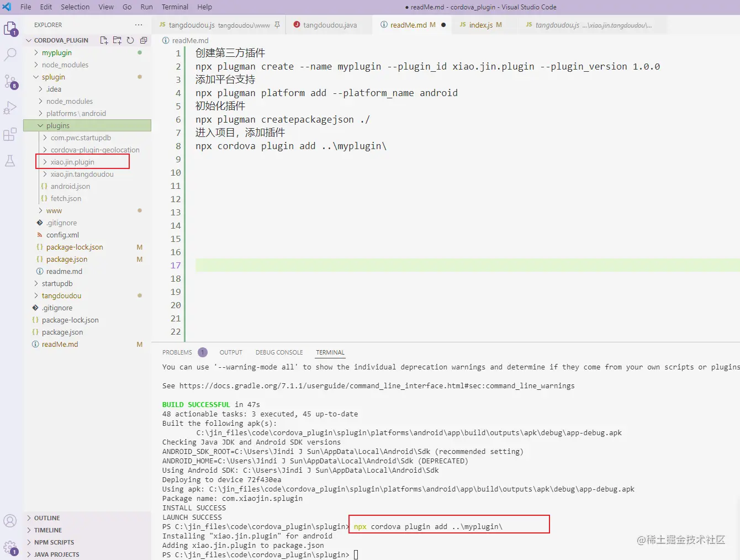Screen dimensions: 740x560
Task: Expand the Timeline section
Action: coord(87,530)
